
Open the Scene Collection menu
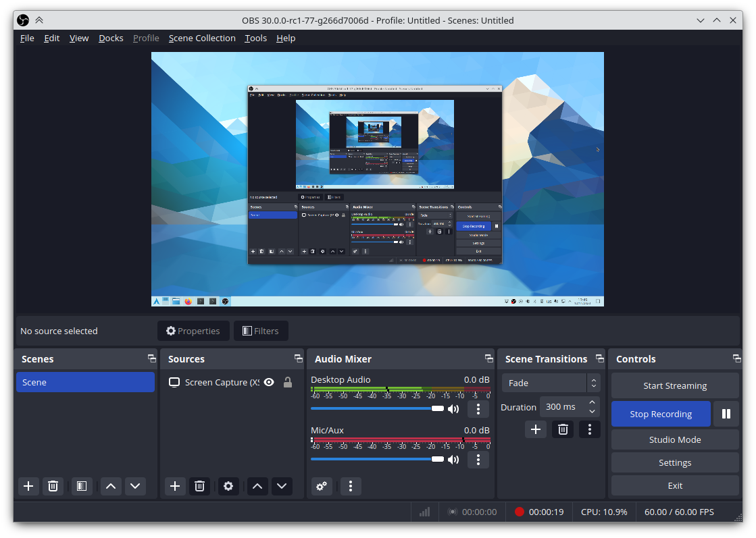click(x=202, y=38)
